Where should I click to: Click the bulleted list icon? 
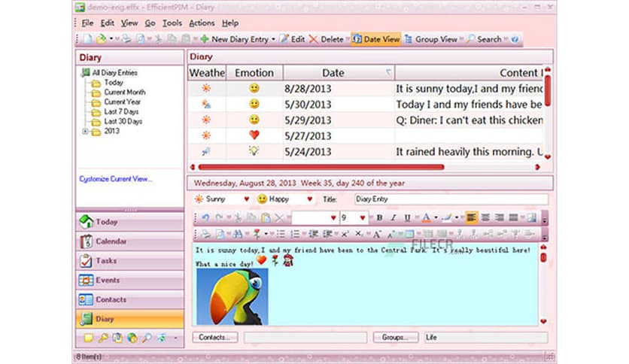pyautogui.click(x=281, y=234)
